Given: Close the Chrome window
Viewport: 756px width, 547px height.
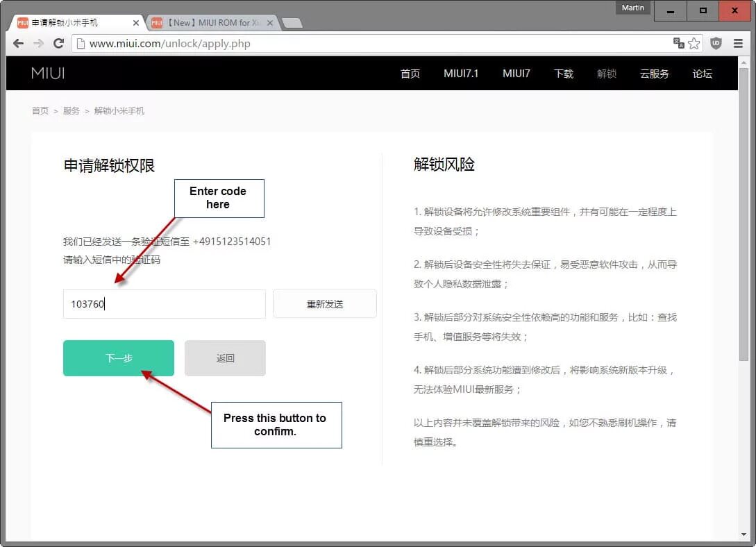Looking at the screenshot, I should click(734, 10).
